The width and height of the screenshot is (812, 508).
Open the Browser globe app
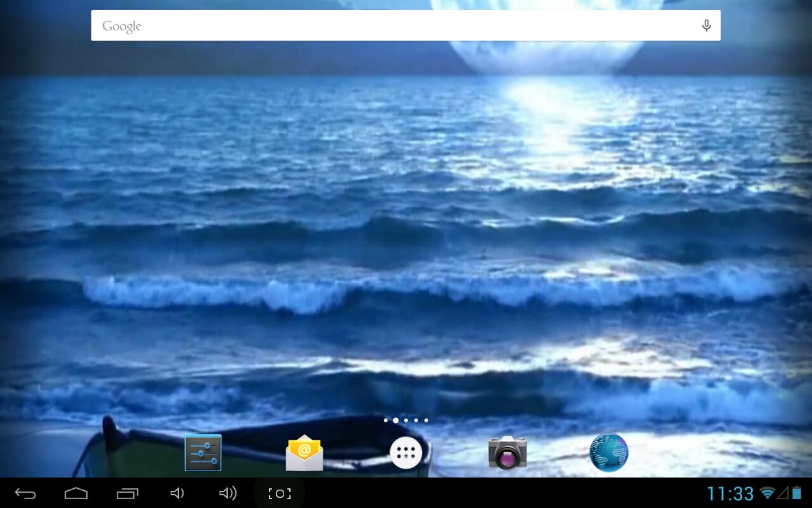tap(609, 453)
